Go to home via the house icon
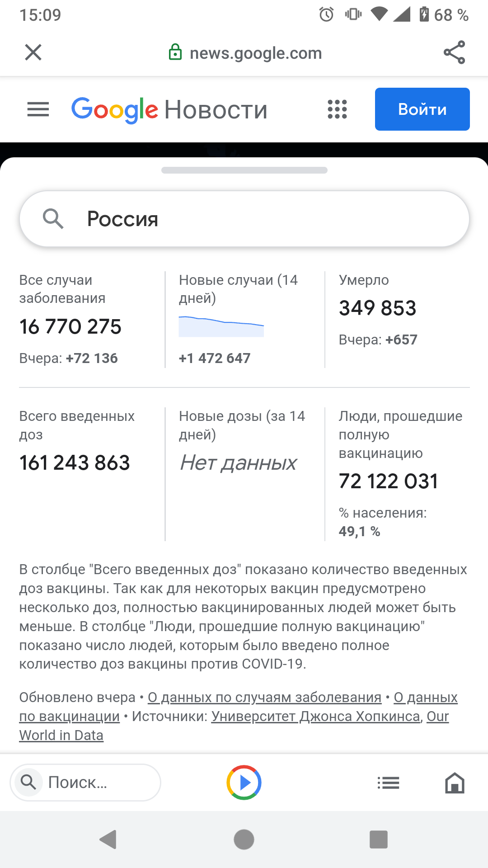Viewport: 488px width, 868px height. [x=455, y=783]
